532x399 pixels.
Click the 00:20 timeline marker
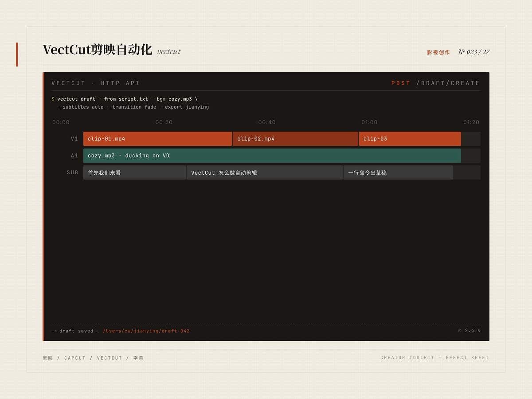[164, 122]
